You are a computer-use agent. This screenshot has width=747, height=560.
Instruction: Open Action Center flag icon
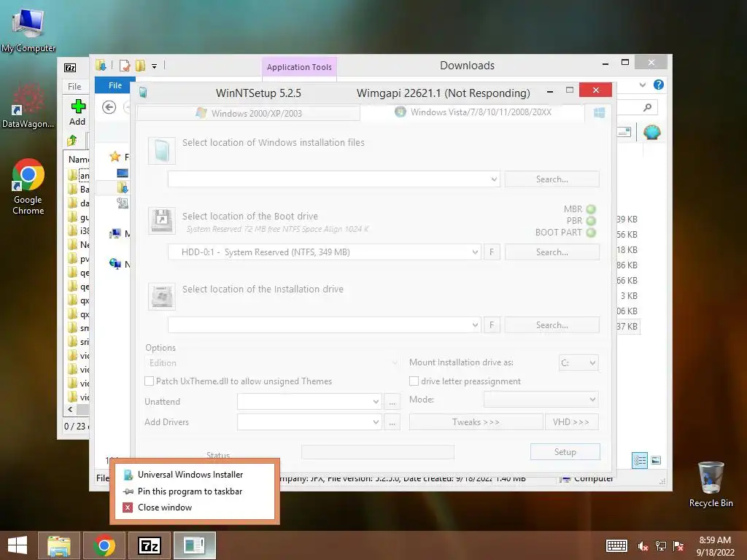point(678,546)
